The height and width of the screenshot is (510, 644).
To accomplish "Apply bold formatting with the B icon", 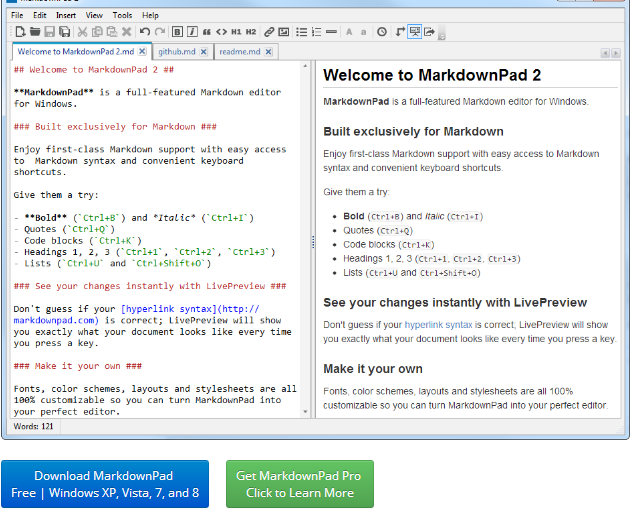I will click(x=177, y=32).
